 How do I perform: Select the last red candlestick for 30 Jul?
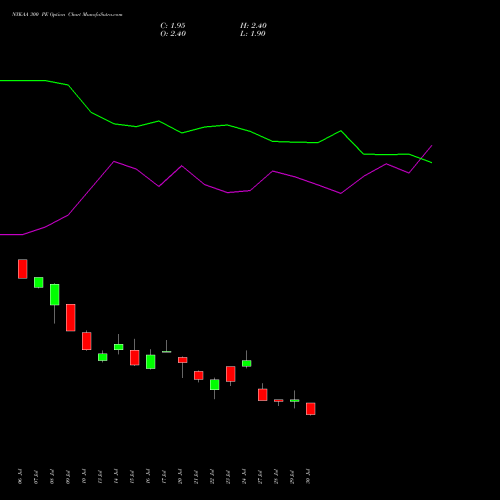coord(311,409)
